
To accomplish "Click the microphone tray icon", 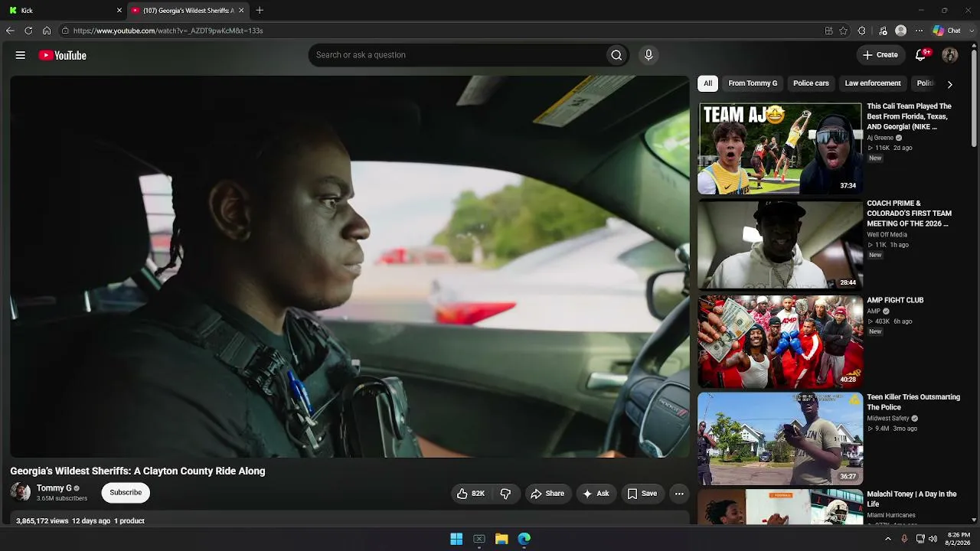I will tap(904, 539).
